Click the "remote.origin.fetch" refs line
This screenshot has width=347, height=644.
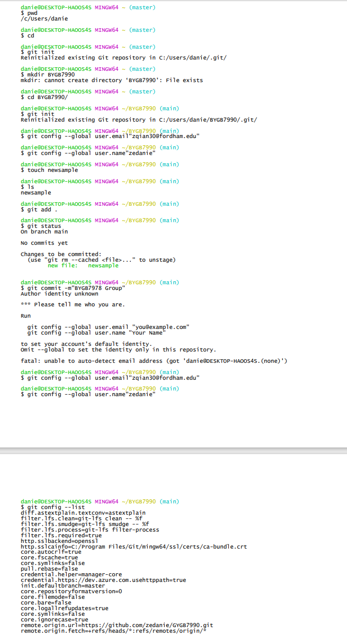(x=113, y=631)
